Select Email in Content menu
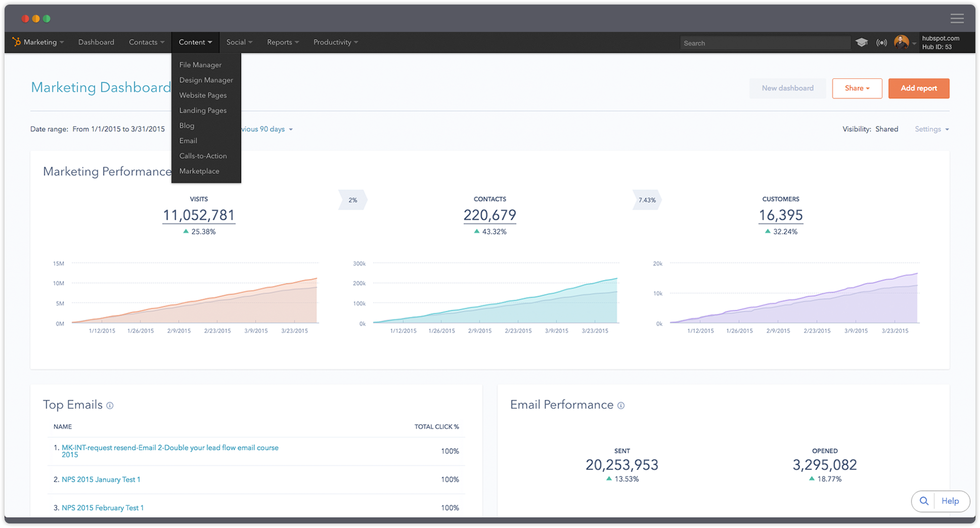The height and width of the screenshot is (528, 980). click(188, 141)
